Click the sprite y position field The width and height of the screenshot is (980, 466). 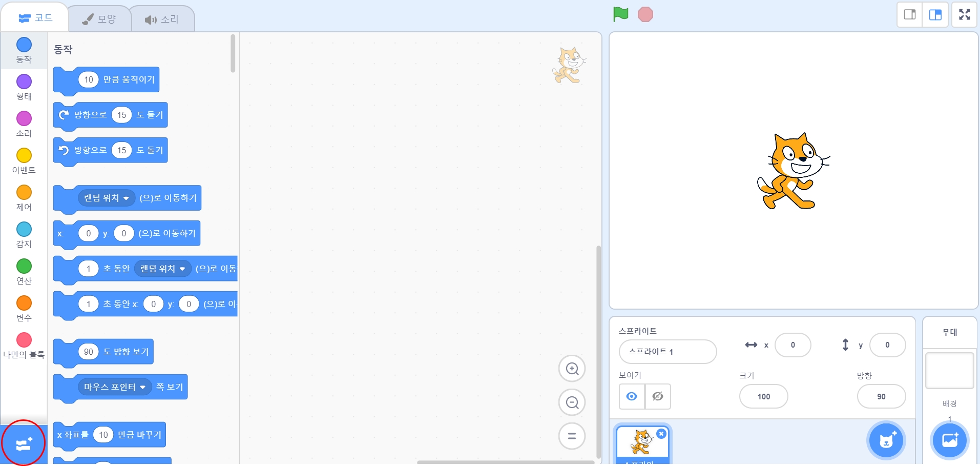887,345
